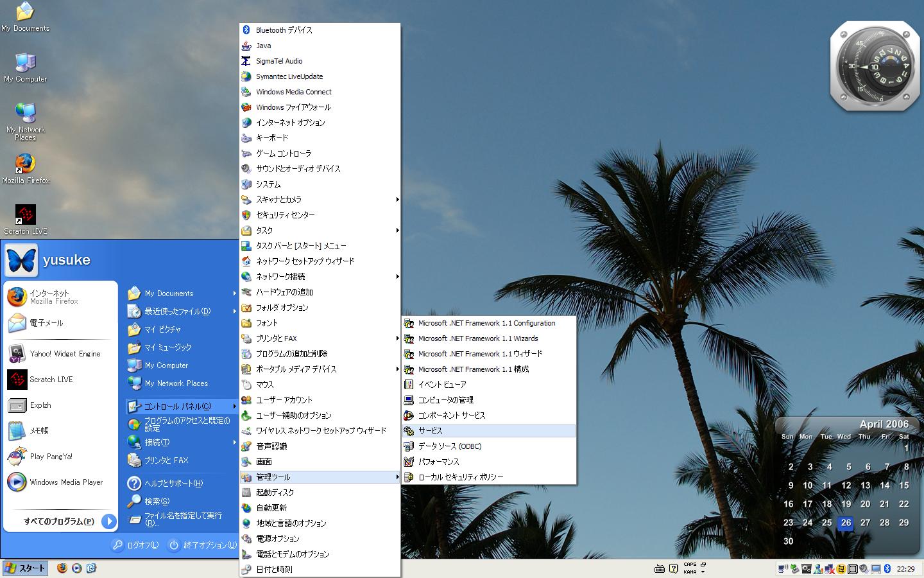Open 地域と言語のオプション in control panel list
Viewport: 924px width, 578px height.
point(320,523)
